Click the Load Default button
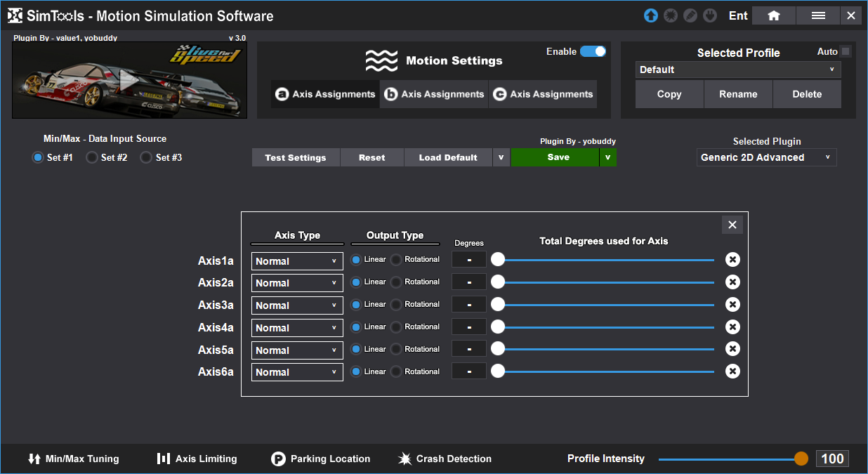This screenshot has width=868, height=474. pos(448,157)
